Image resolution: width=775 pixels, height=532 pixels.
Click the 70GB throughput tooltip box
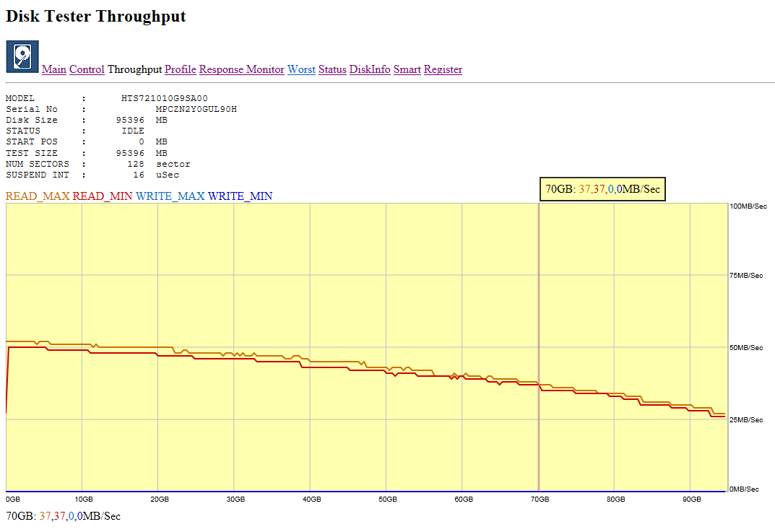(602, 189)
